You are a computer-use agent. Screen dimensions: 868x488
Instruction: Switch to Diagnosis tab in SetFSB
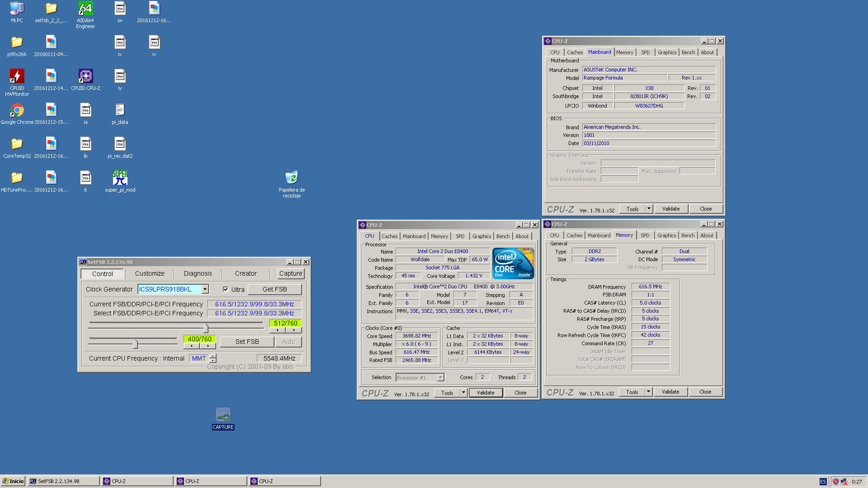[198, 273]
